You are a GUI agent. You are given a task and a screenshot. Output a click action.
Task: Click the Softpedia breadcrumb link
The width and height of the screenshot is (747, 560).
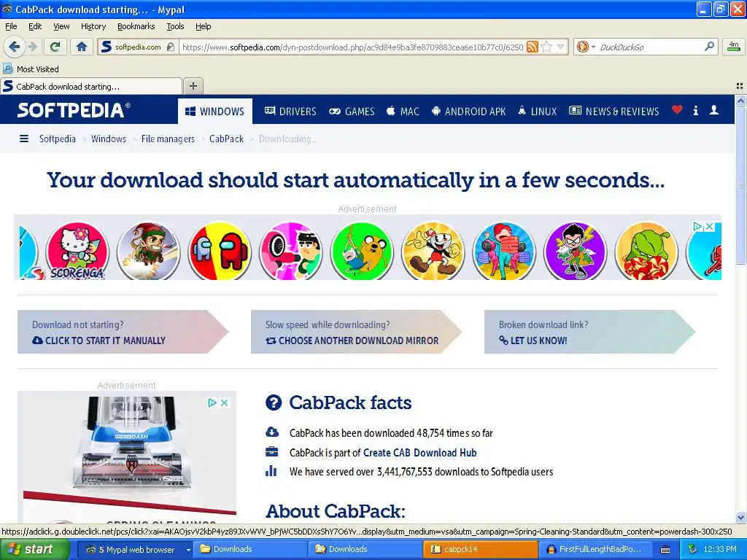click(x=57, y=139)
